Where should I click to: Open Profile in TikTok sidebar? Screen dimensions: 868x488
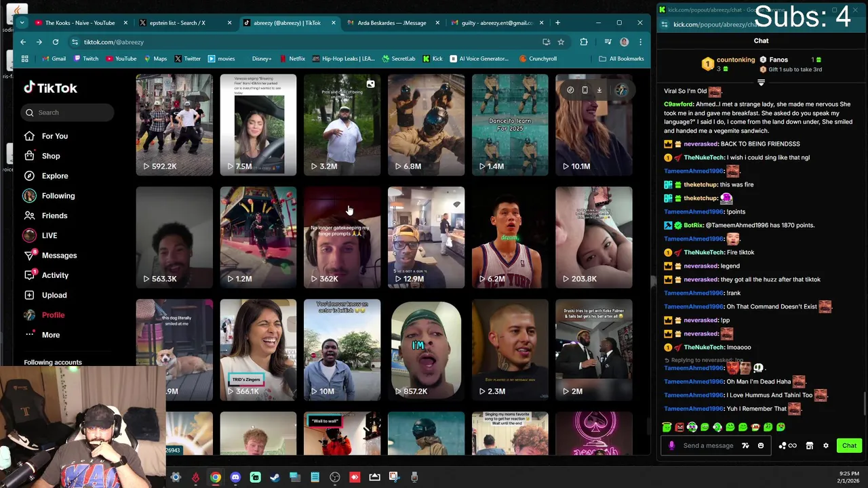pos(45,315)
